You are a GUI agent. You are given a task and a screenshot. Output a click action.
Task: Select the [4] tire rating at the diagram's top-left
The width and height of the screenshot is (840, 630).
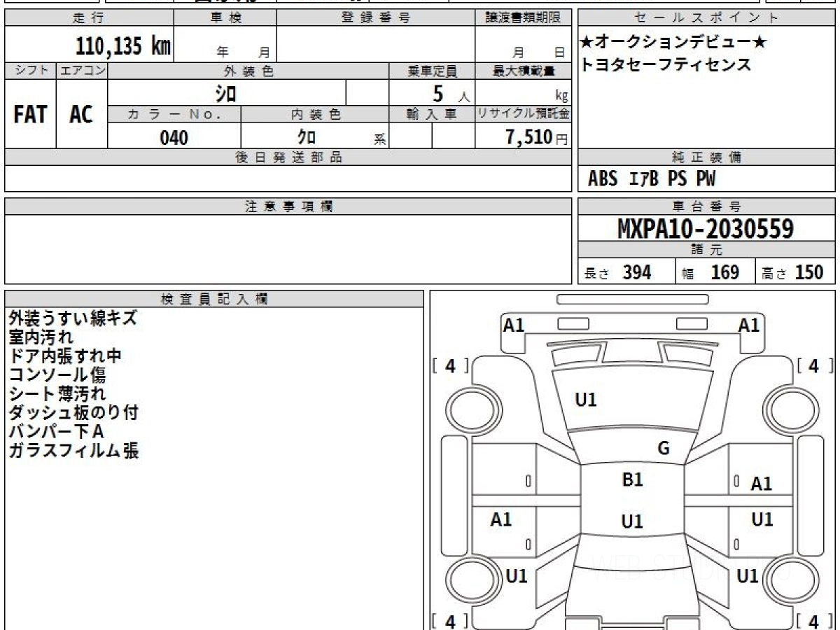(x=451, y=366)
